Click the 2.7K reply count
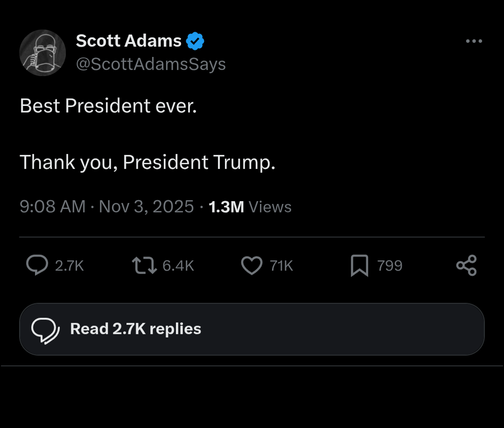 click(69, 266)
